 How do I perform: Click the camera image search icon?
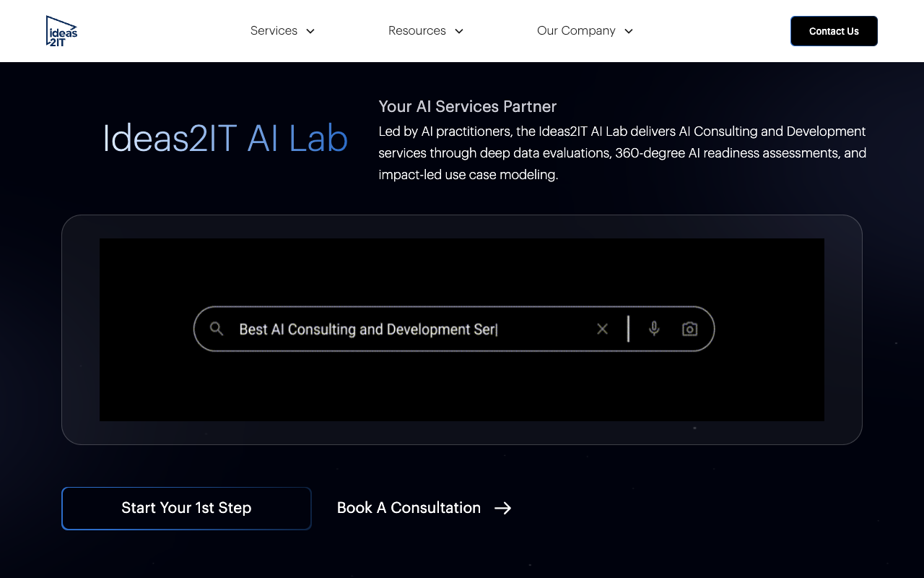click(x=690, y=329)
